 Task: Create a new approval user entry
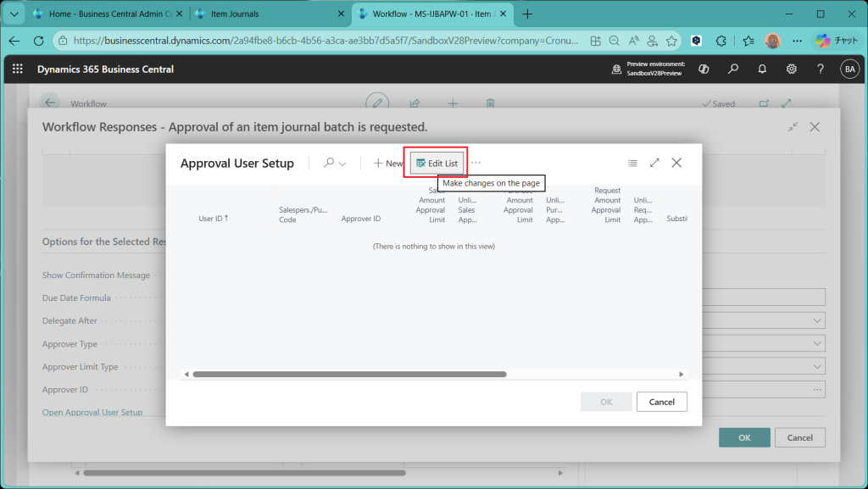(388, 164)
